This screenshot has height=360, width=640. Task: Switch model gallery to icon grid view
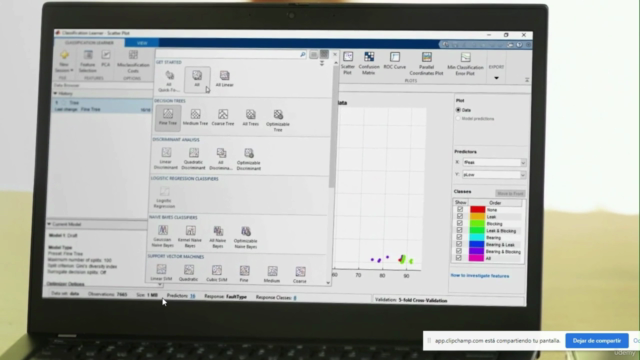(x=324, y=54)
